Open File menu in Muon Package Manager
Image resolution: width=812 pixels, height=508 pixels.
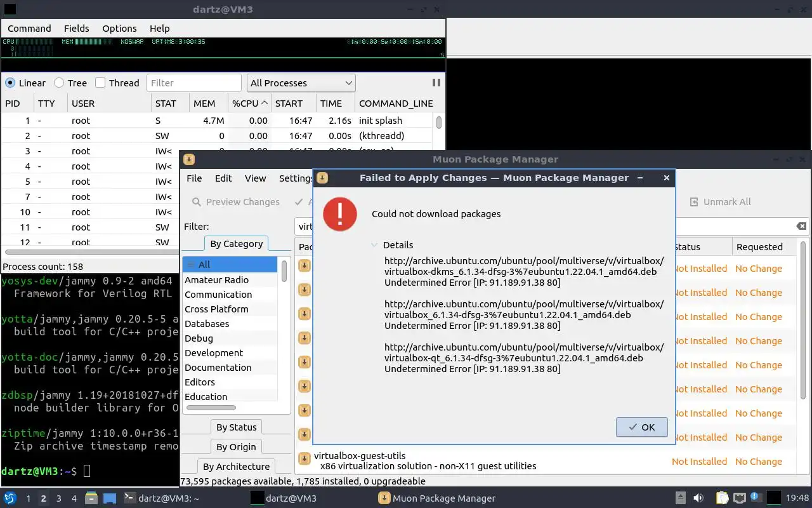pyautogui.click(x=194, y=178)
